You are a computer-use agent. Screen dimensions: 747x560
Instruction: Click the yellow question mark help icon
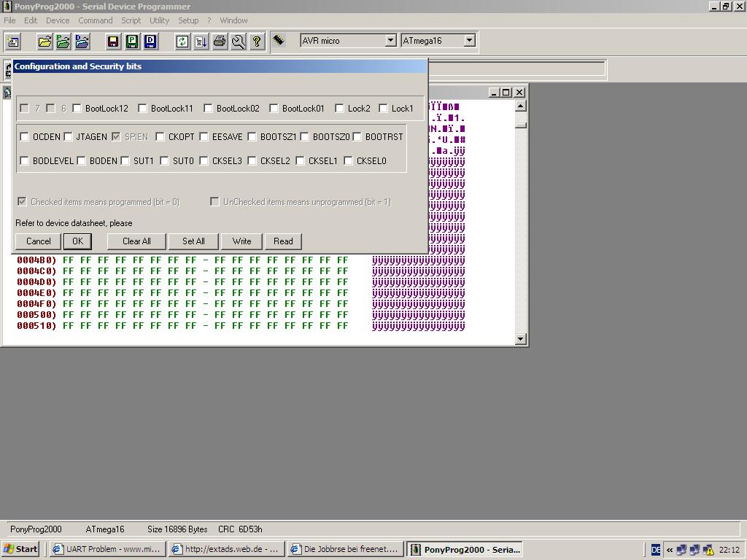(x=257, y=42)
